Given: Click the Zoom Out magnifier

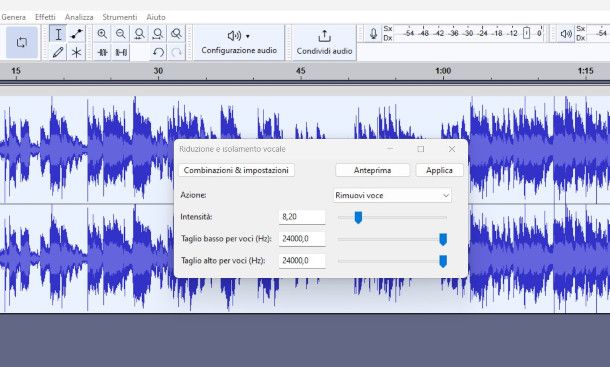Looking at the screenshot, I should coord(121,34).
